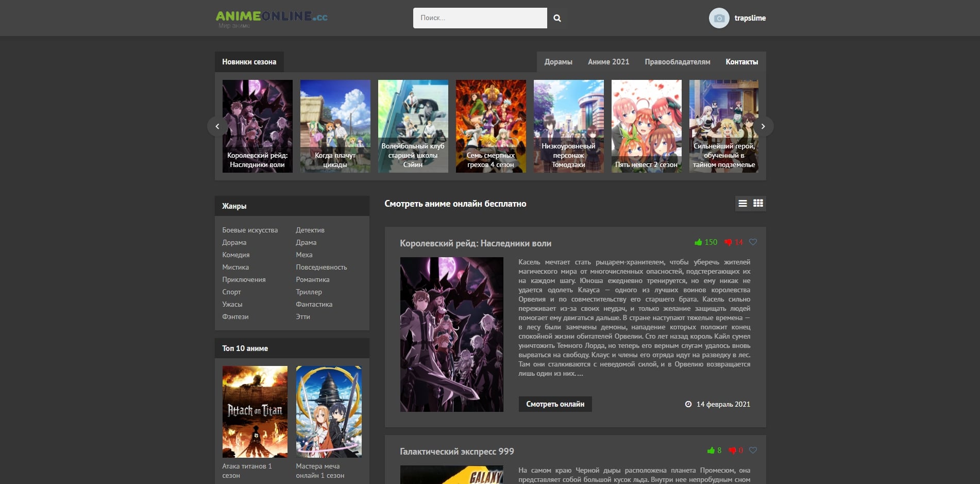Image resolution: width=980 pixels, height=484 pixels.
Task: Open Волейбольный клуб старшей школы Сэйин poster
Action: point(413,126)
